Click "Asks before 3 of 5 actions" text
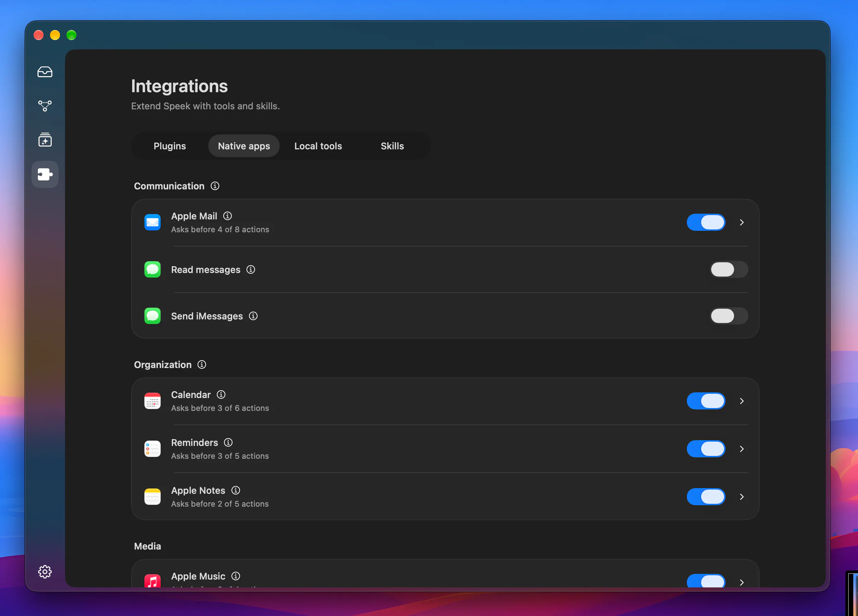Viewport: 858px width, 616px height. pos(220,456)
